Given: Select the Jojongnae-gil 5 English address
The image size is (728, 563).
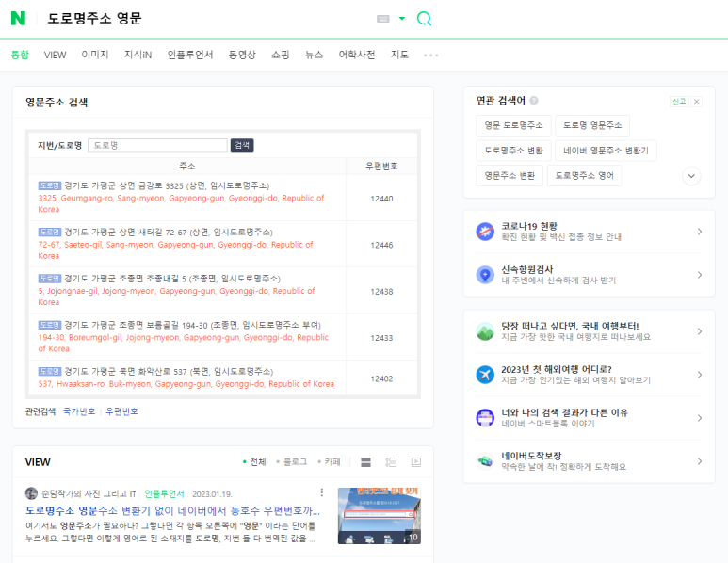Looking at the screenshot, I should (176, 297).
